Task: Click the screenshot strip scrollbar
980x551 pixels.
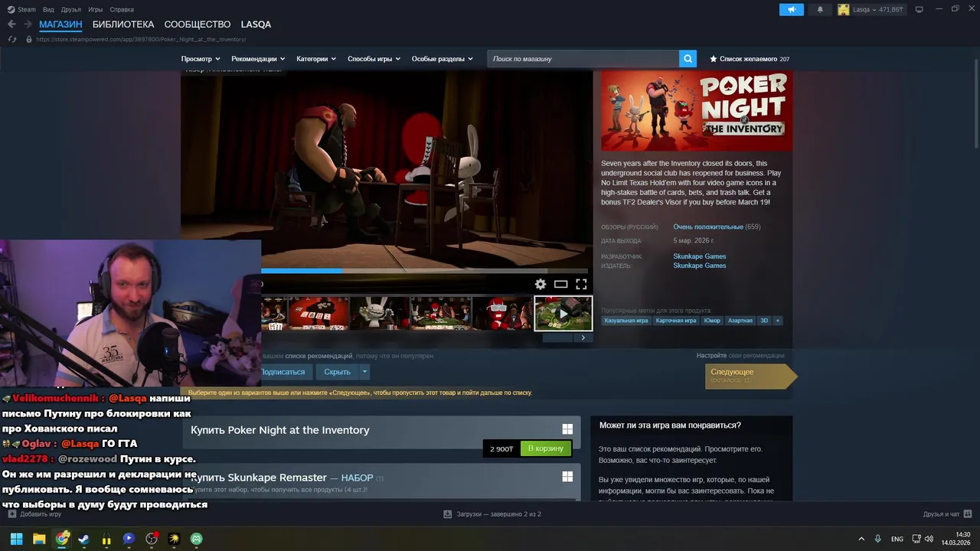Action: (557, 337)
